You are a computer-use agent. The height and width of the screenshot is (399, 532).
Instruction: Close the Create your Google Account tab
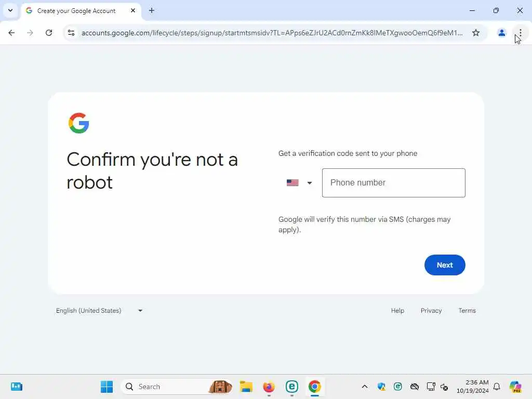point(133,10)
